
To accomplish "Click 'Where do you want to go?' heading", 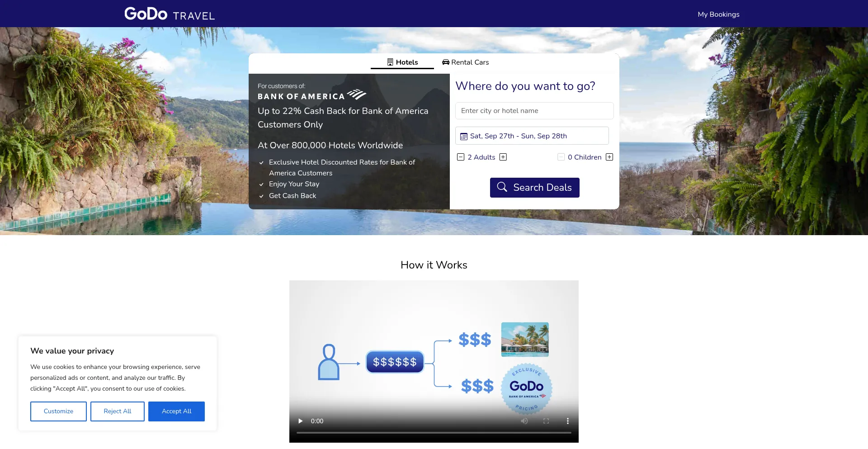I will (525, 86).
